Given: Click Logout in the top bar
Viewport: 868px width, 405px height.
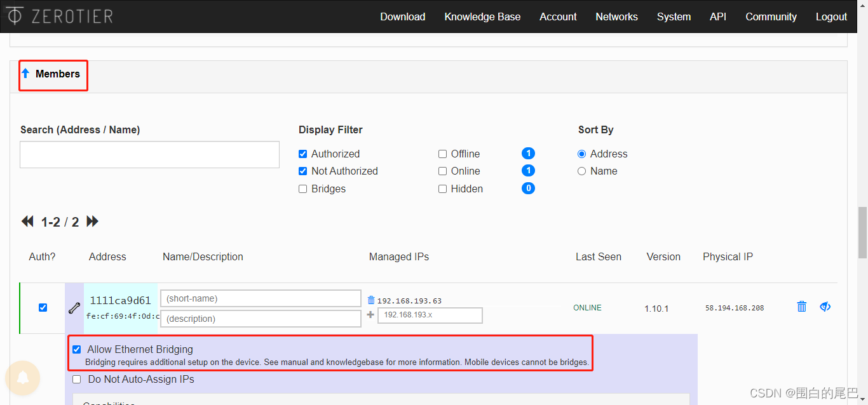Looking at the screenshot, I should point(831,17).
